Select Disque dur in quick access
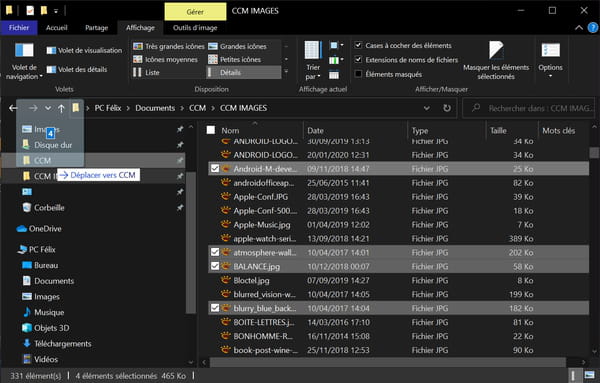The width and height of the screenshot is (600, 383). tap(47, 145)
